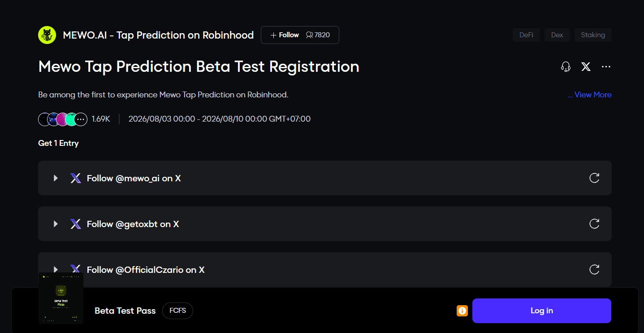The image size is (644, 333).
Task: Click the Log in button
Action: pyautogui.click(x=541, y=311)
